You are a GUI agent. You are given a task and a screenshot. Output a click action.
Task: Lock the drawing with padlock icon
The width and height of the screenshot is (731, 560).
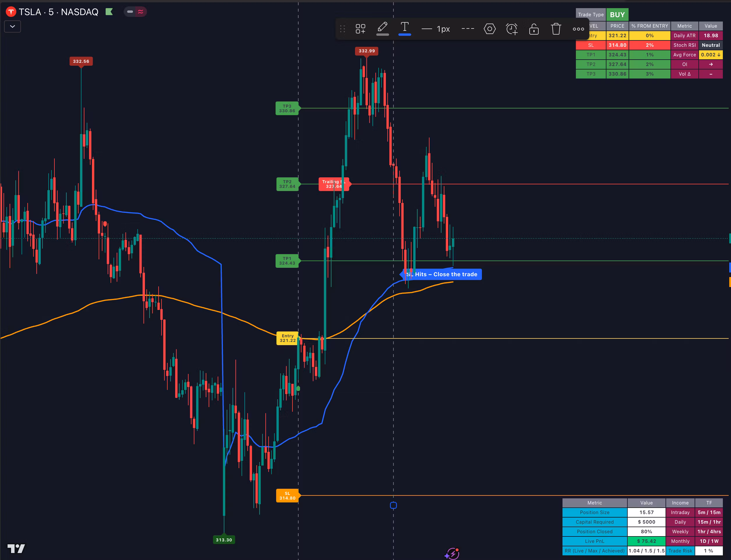click(x=534, y=29)
